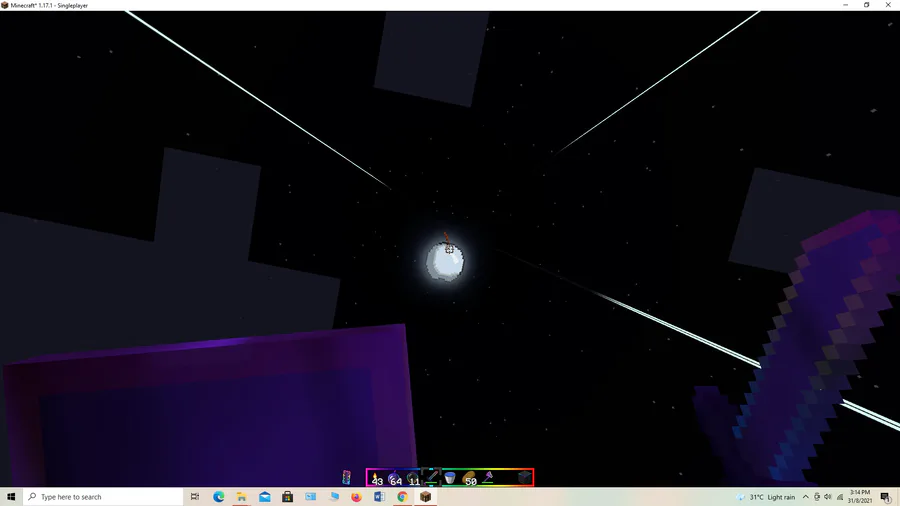The height and width of the screenshot is (506, 900).
Task: Select the stack of 64 round purple items
Action: pos(394,478)
